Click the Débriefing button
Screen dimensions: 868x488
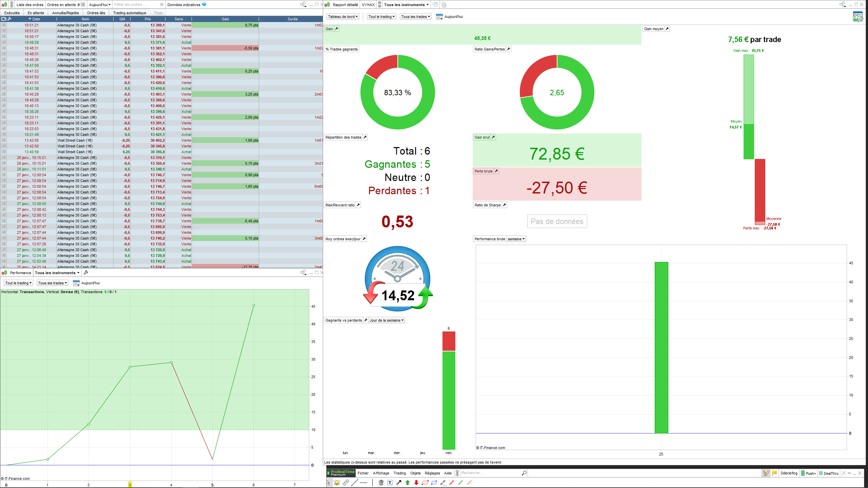tap(789, 473)
